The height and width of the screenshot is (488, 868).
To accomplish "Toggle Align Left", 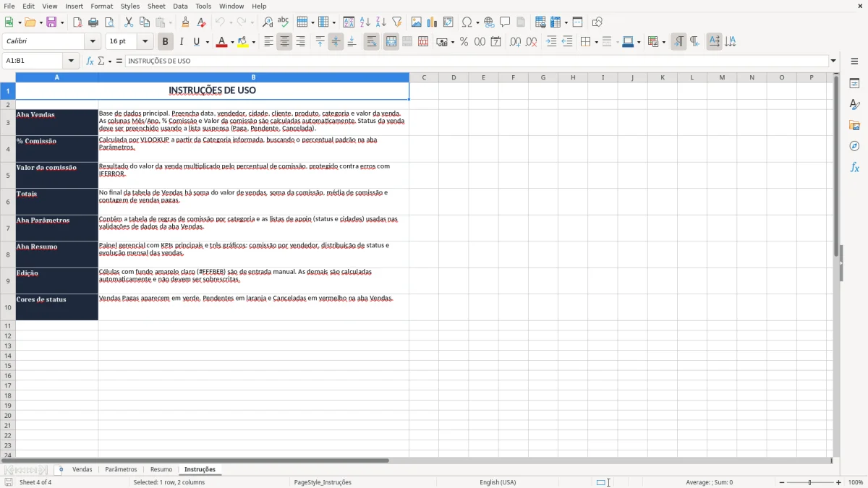I will click(268, 42).
